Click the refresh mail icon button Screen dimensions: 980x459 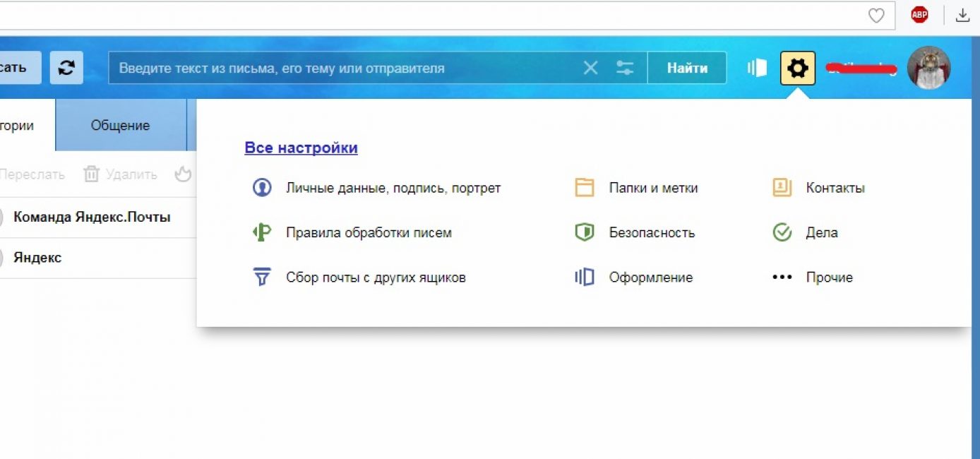tap(66, 68)
